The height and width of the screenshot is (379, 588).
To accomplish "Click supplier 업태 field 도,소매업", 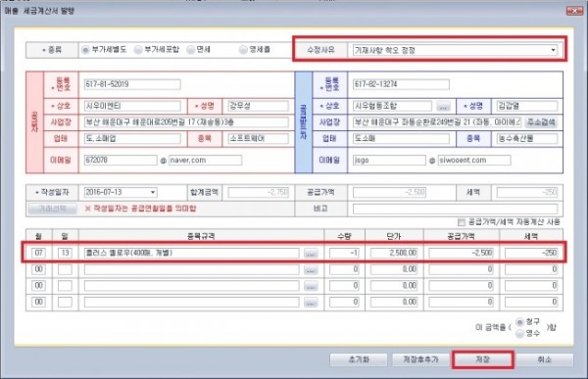I will click(x=132, y=138).
